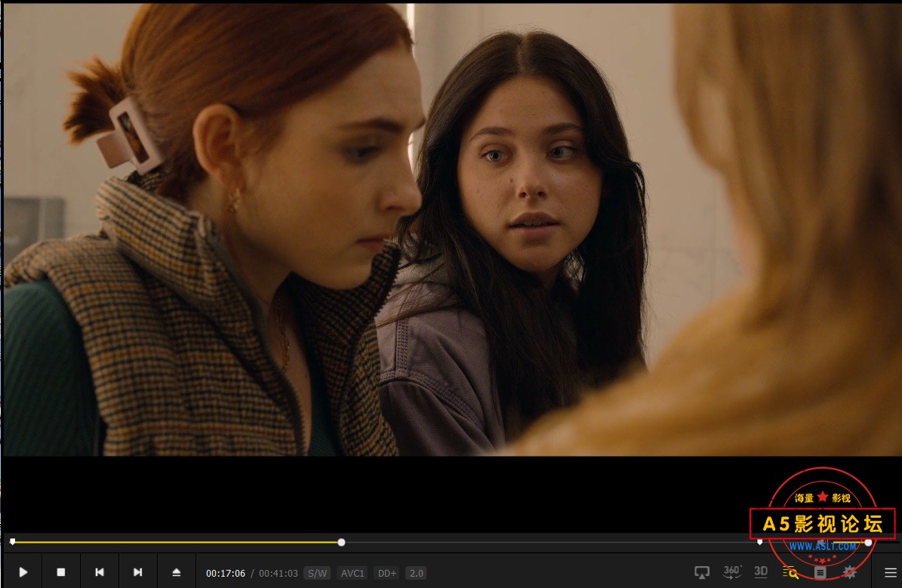Open the screen cast icon

(x=702, y=572)
